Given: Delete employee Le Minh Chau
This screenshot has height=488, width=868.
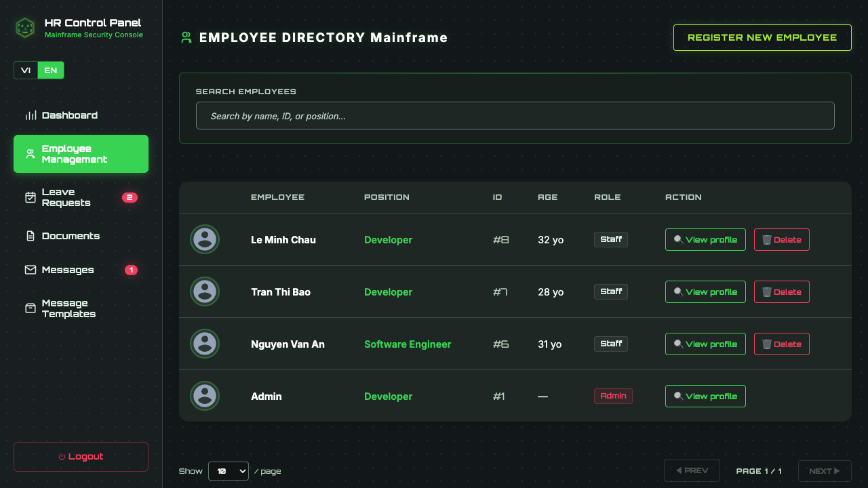Looking at the screenshot, I should 782,239.
